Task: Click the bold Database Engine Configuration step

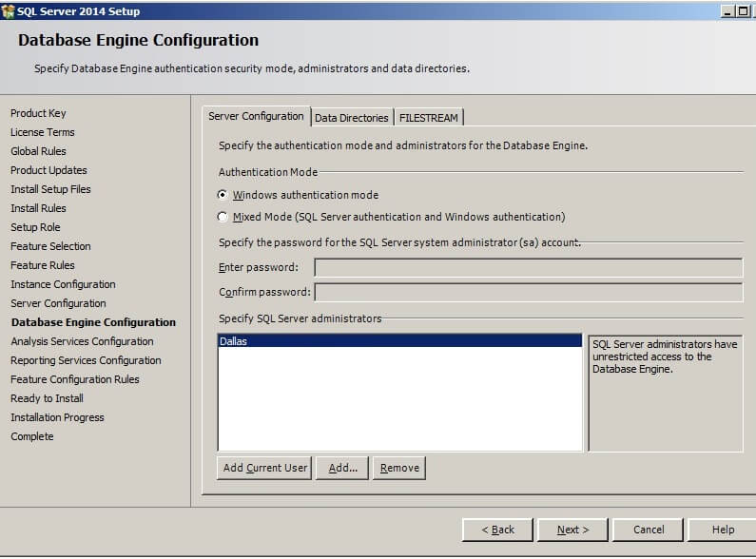Action: (93, 322)
